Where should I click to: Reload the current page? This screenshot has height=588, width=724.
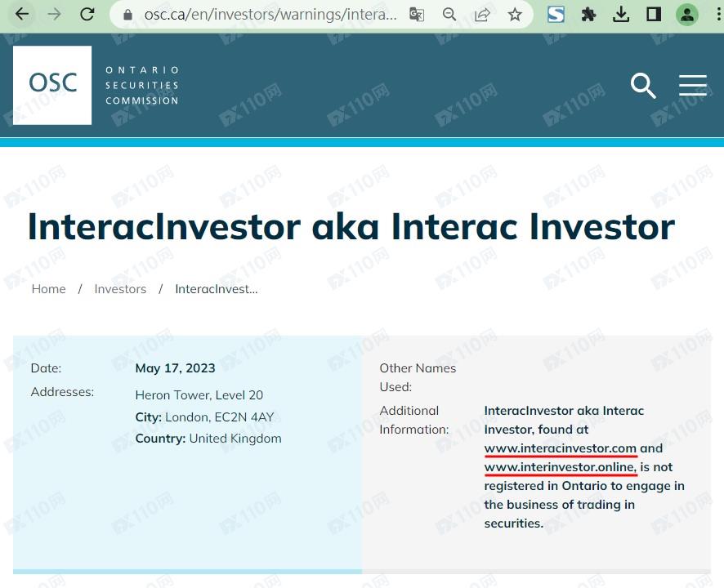click(87, 14)
